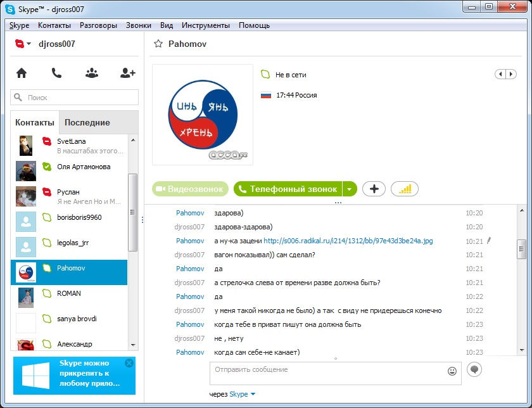Switch to the Контакты tab
Screen dimensions: 532x408
35,122
